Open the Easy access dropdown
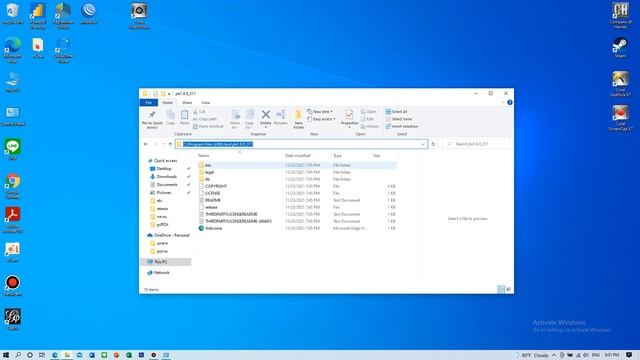The image size is (640, 360). (x=321, y=119)
